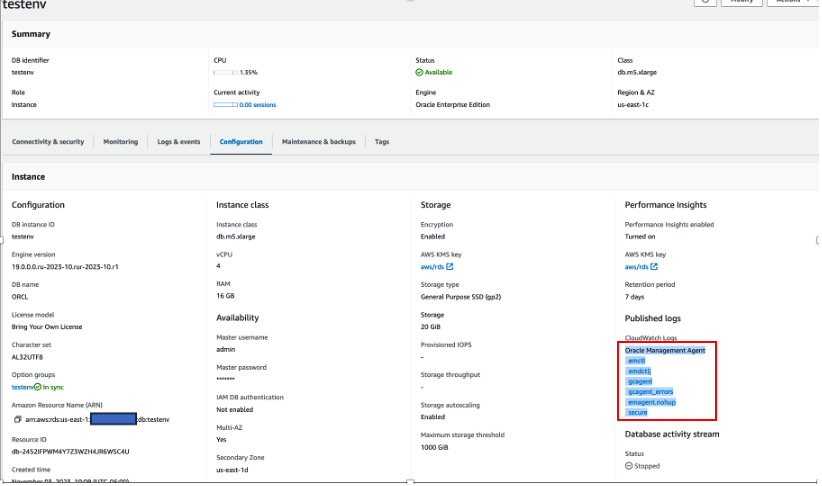Switch to the Monitoring tab
The image size is (822, 486).
tap(121, 142)
